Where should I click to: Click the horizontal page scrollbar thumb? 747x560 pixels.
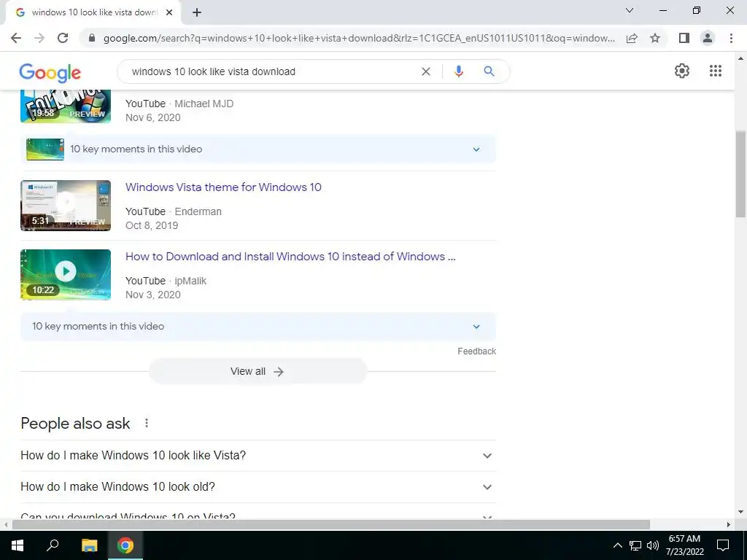(x=331, y=524)
